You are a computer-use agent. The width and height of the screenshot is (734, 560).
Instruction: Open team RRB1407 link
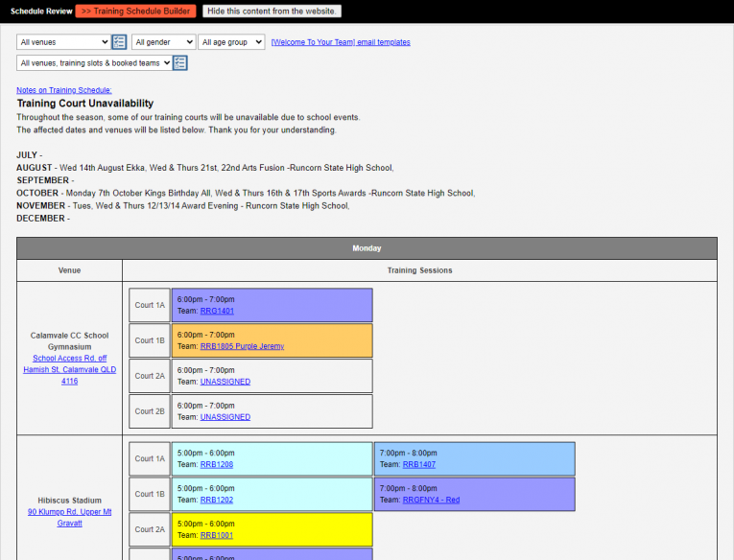[x=419, y=464]
